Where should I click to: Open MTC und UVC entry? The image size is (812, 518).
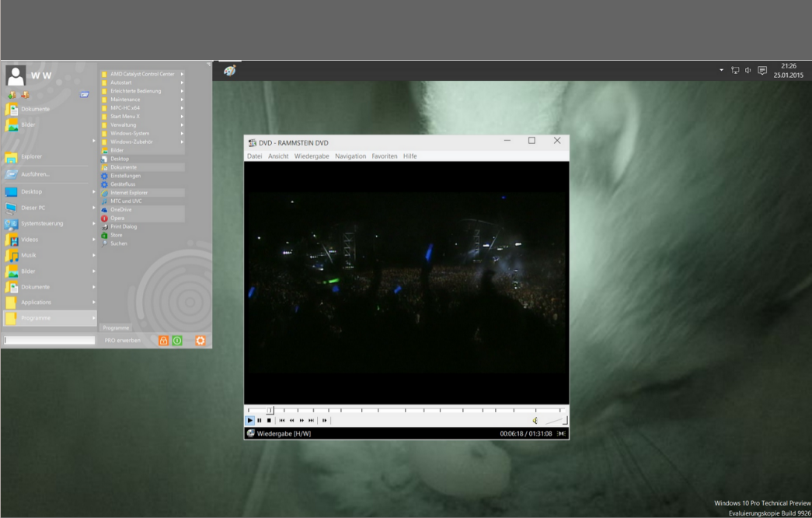142,201
